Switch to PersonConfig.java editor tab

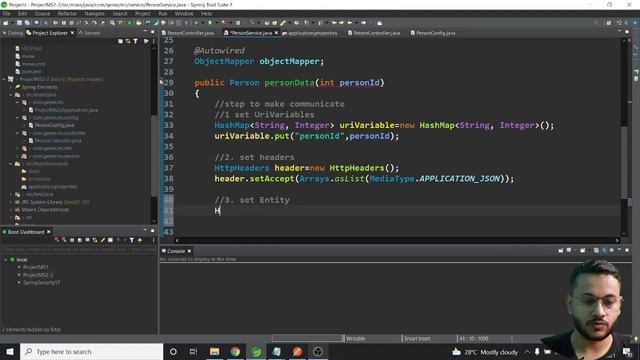(433, 33)
